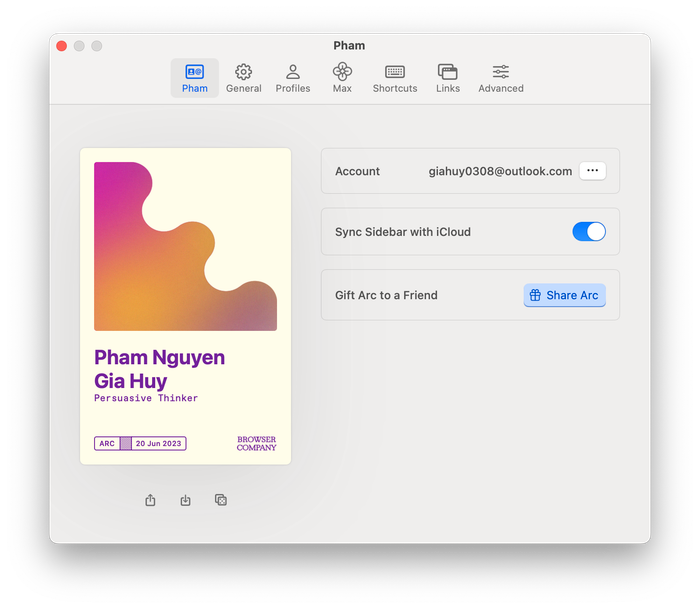
Task: Randomize the card design with dice icon
Action: click(x=221, y=500)
